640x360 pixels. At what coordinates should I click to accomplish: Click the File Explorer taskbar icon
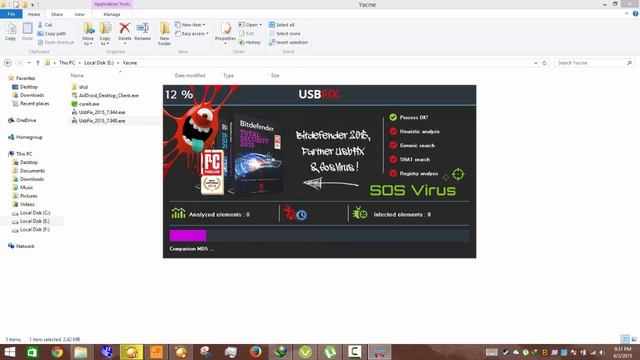(x=80, y=352)
